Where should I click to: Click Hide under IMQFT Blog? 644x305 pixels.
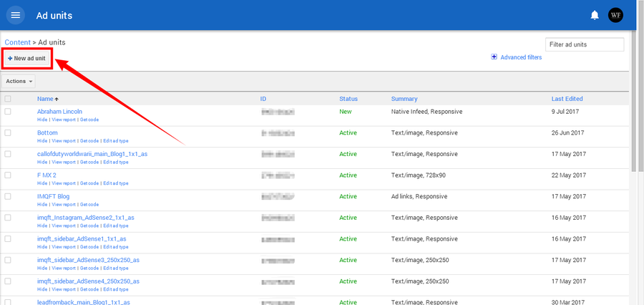[x=42, y=204]
